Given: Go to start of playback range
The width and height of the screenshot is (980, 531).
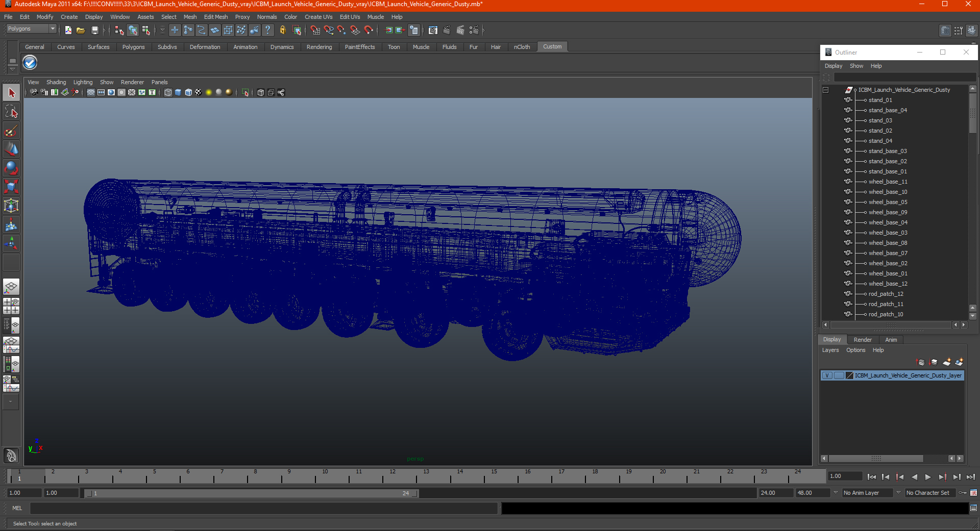Looking at the screenshot, I should point(872,477).
